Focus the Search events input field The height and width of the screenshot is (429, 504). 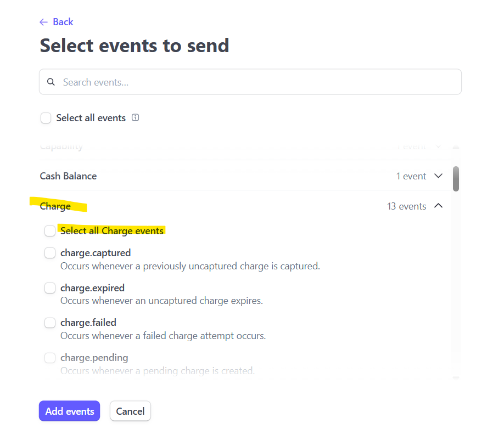coord(250,82)
